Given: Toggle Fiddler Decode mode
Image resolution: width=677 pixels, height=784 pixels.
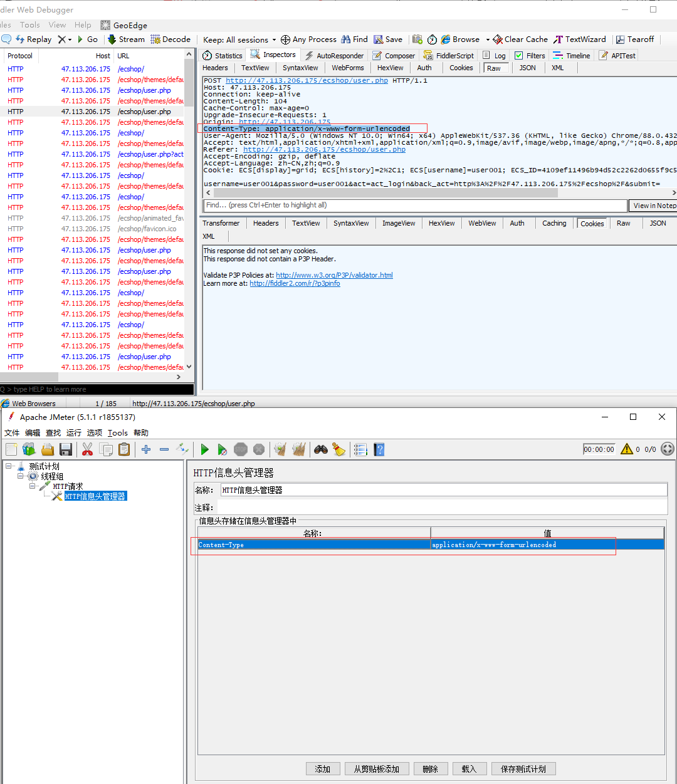Looking at the screenshot, I should point(171,39).
